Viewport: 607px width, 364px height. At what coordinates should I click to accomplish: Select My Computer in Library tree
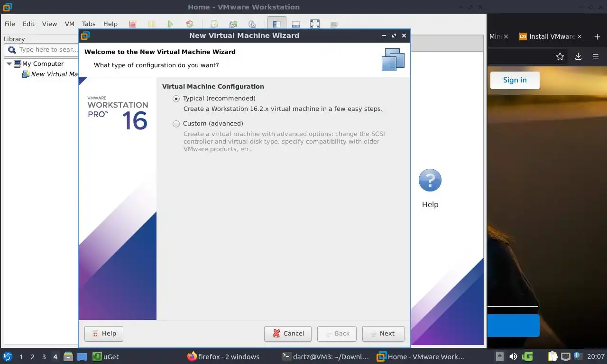38,64
